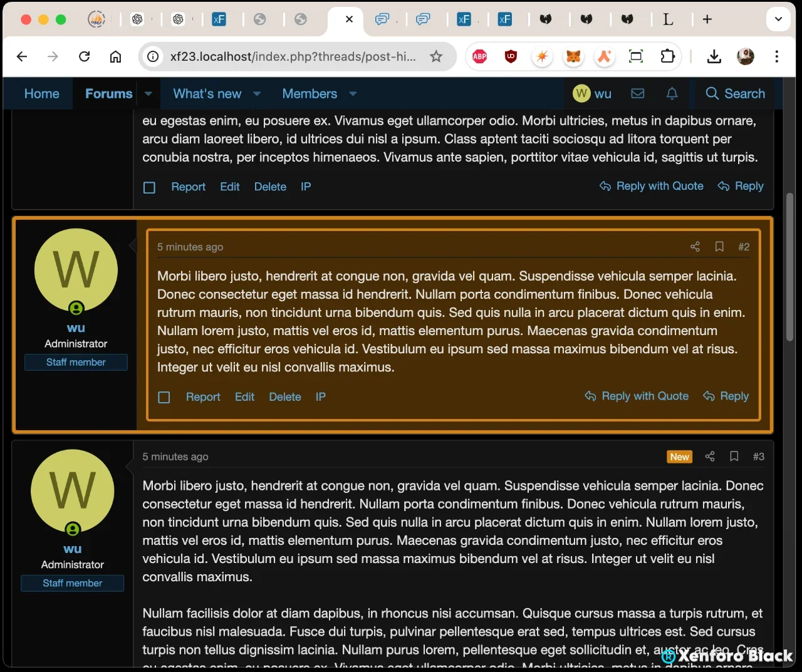Open the browser profile avatar
This screenshot has width=802, height=672.
746,57
